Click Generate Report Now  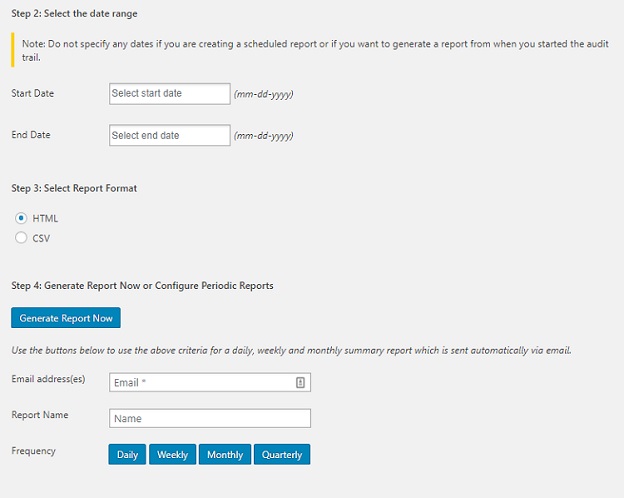[x=66, y=318]
